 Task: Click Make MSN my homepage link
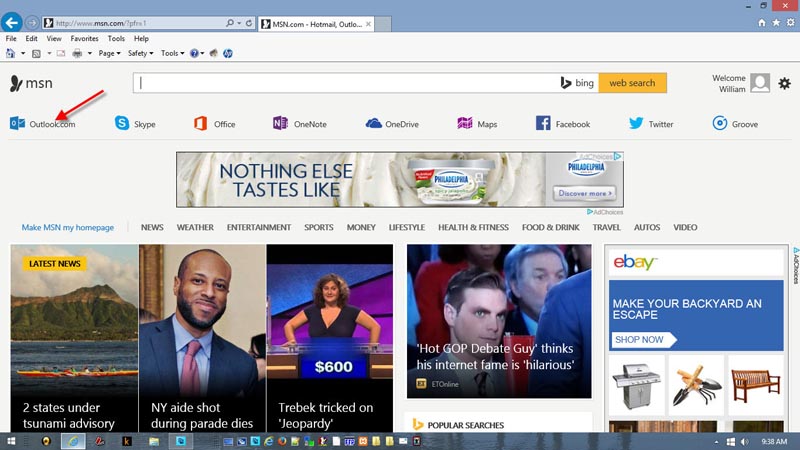click(x=67, y=228)
